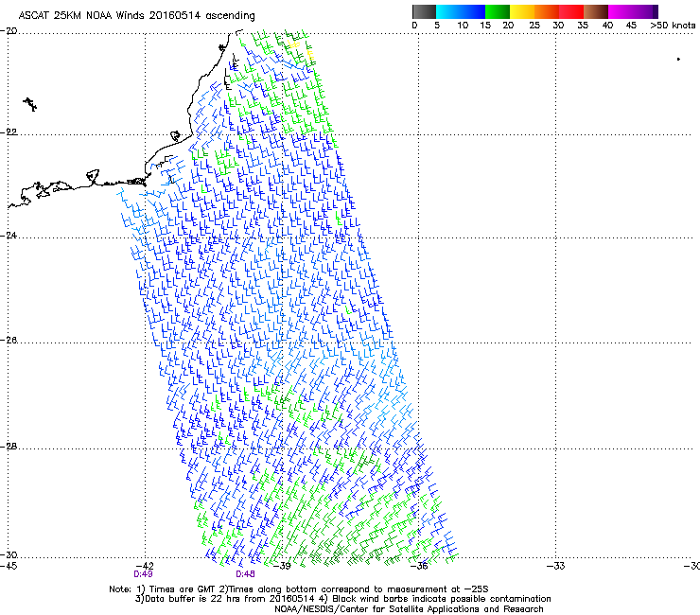
Task: Click the NOAA/NESDIS credit line
Action: click(409, 609)
